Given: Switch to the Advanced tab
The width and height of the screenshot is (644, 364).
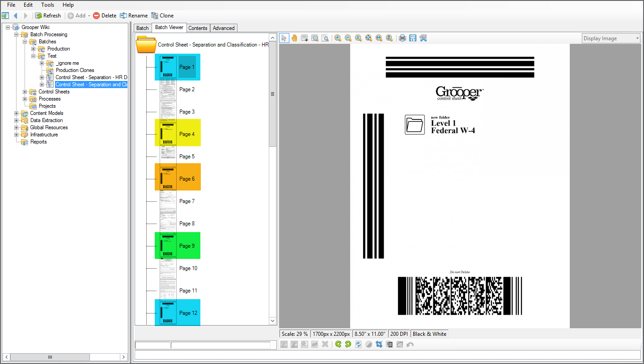Looking at the screenshot, I should (x=224, y=28).
